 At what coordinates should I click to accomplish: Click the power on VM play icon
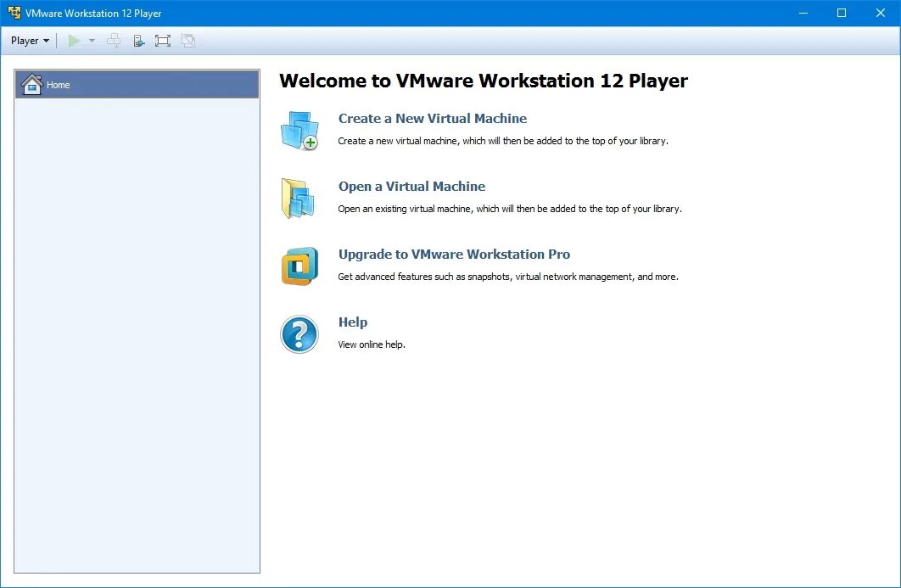74,40
